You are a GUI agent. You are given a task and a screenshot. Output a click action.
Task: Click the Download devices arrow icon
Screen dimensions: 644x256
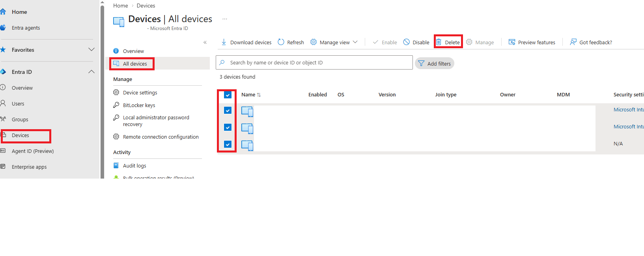click(x=224, y=42)
